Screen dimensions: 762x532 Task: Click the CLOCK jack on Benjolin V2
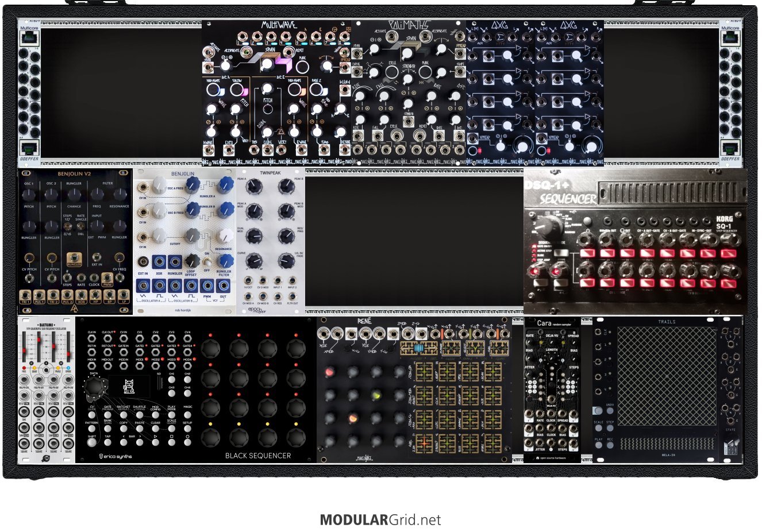point(94,276)
